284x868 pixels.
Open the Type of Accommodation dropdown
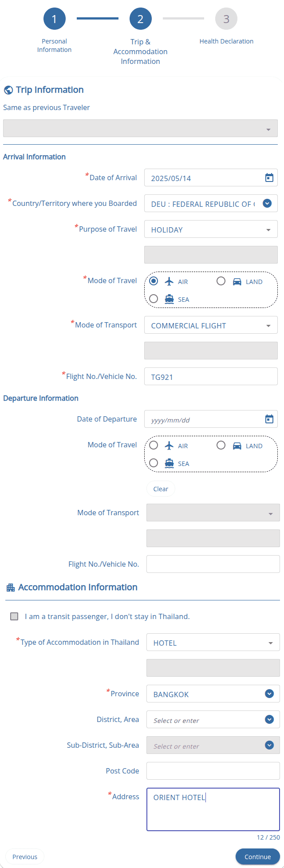click(213, 643)
